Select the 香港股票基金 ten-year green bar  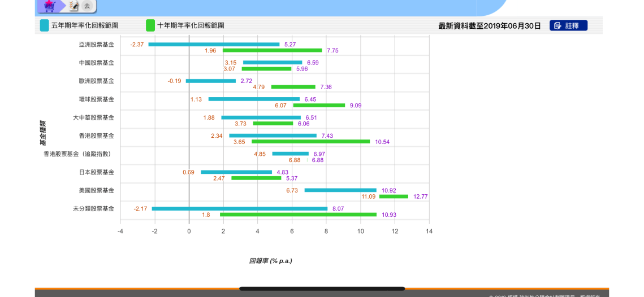click(x=310, y=142)
